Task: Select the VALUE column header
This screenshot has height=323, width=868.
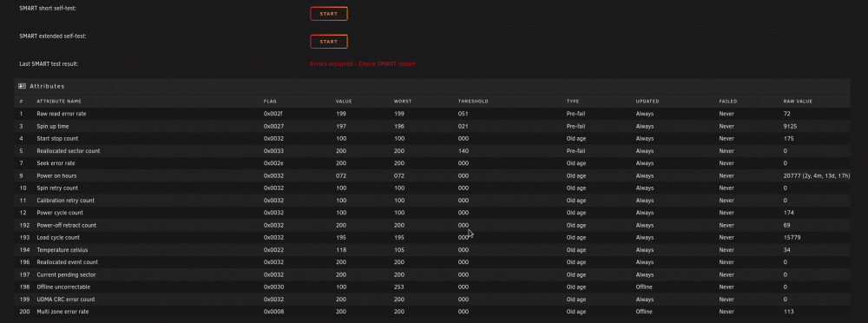Action: click(344, 102)
